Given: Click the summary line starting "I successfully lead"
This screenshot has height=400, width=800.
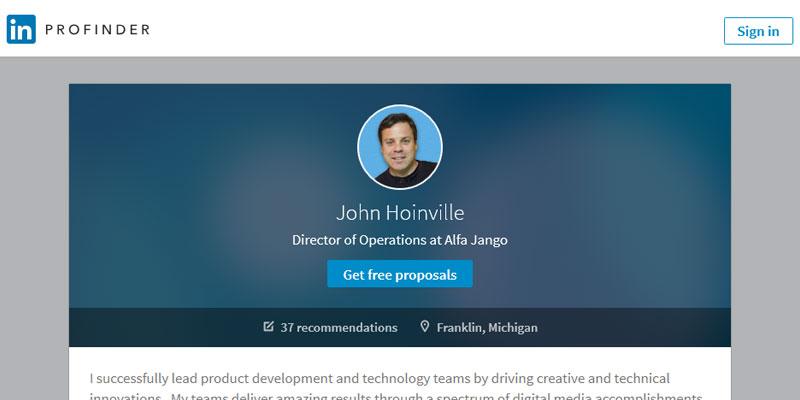Looking at the screenshot, I should 380,379.
